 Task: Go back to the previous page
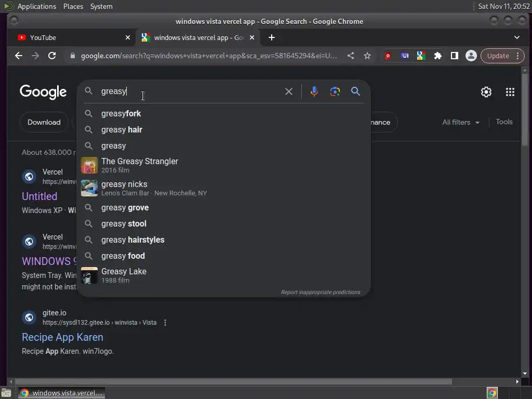click(x=19, y=56)
